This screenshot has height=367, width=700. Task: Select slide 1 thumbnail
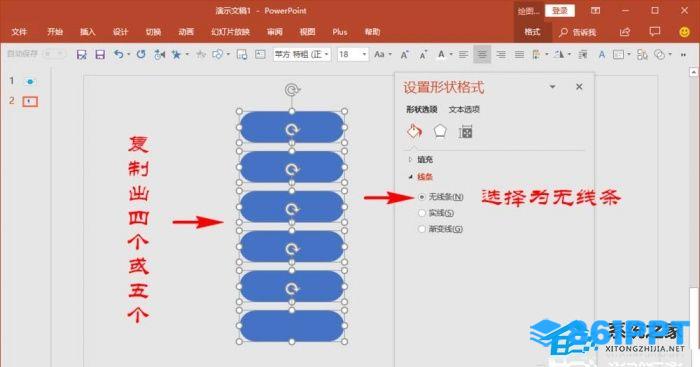30,81
